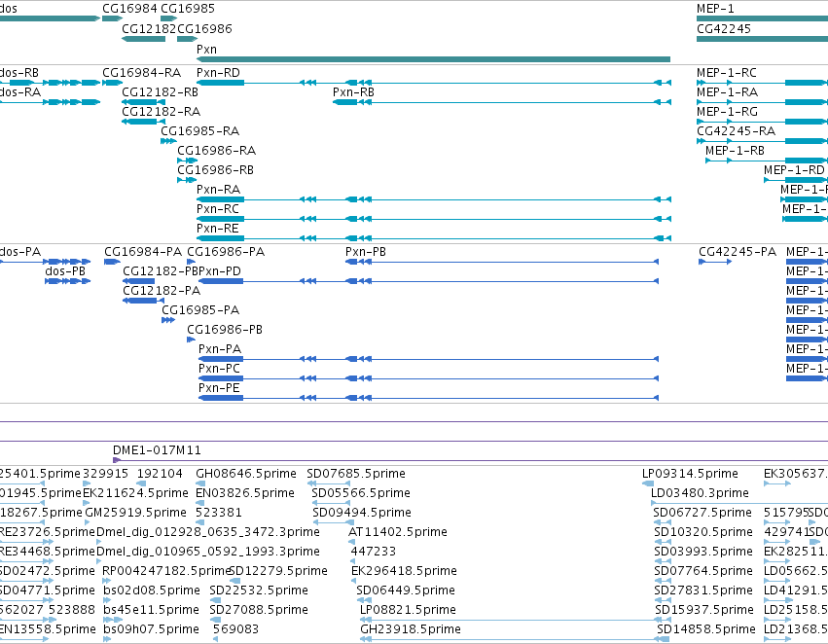Click transcript CG16986-RB
The height and width of the screenshot is (644, 828).
[187, 180]
